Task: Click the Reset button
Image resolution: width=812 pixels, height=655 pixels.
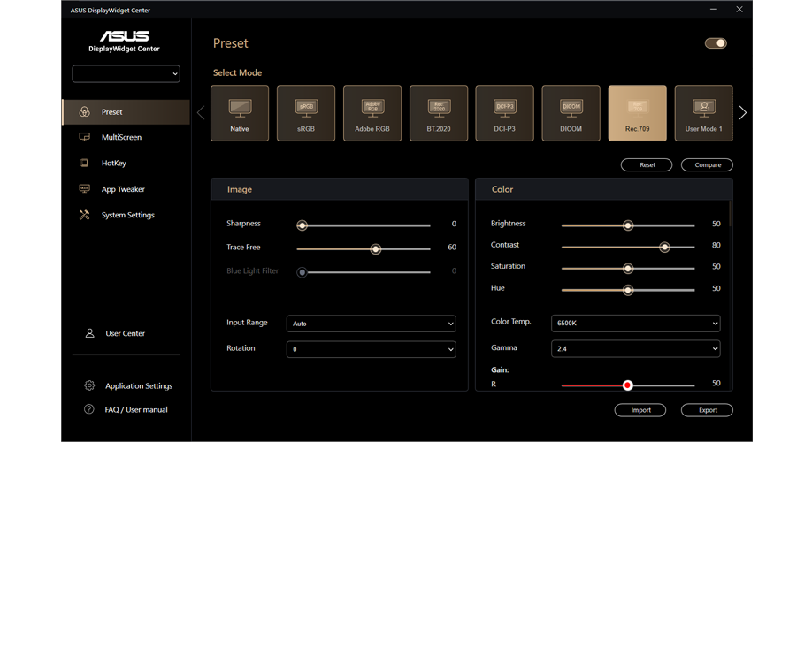Action: coord(647,165)
